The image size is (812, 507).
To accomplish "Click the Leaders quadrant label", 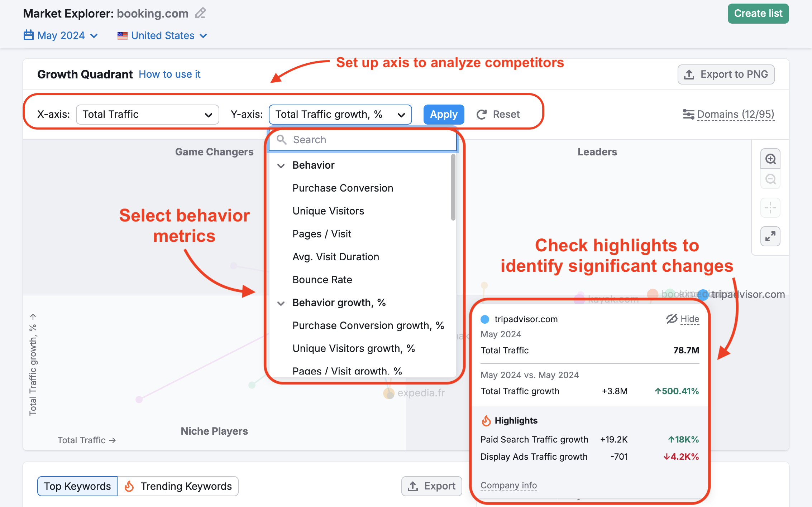I will click(x=597, y=152).
